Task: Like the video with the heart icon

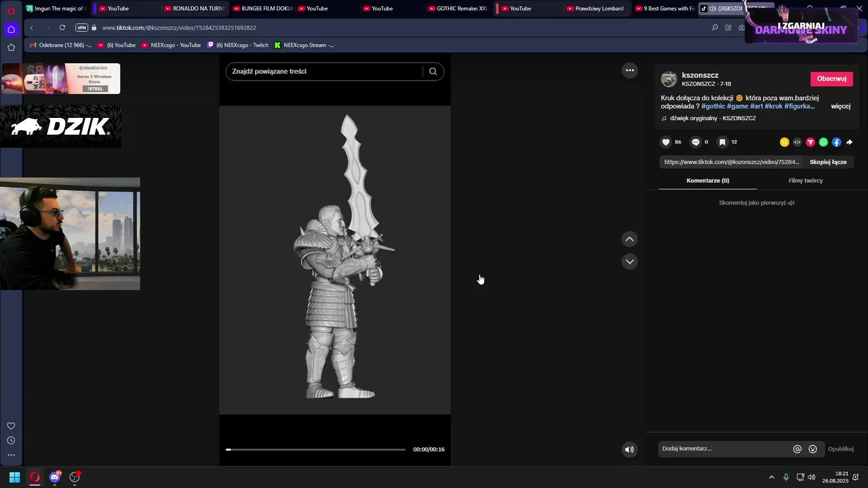Action: pyautogui.click(x=666, y=142)
